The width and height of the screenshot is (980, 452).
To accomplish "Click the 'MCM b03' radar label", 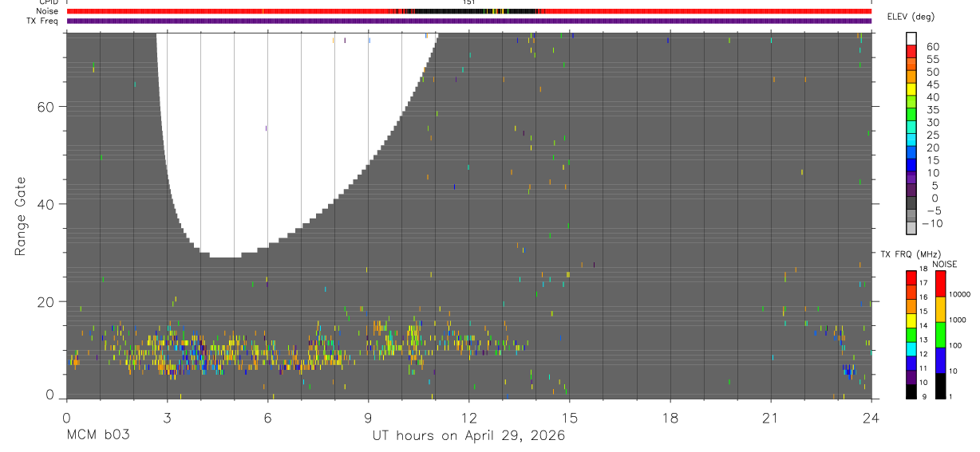I will pyautogui.click(x=97, y=435).
